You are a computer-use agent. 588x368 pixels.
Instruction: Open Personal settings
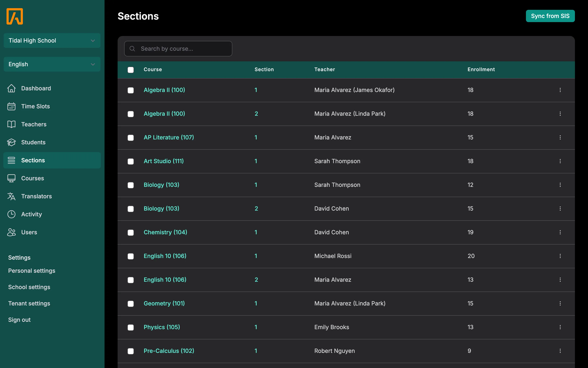click(32, 271)
